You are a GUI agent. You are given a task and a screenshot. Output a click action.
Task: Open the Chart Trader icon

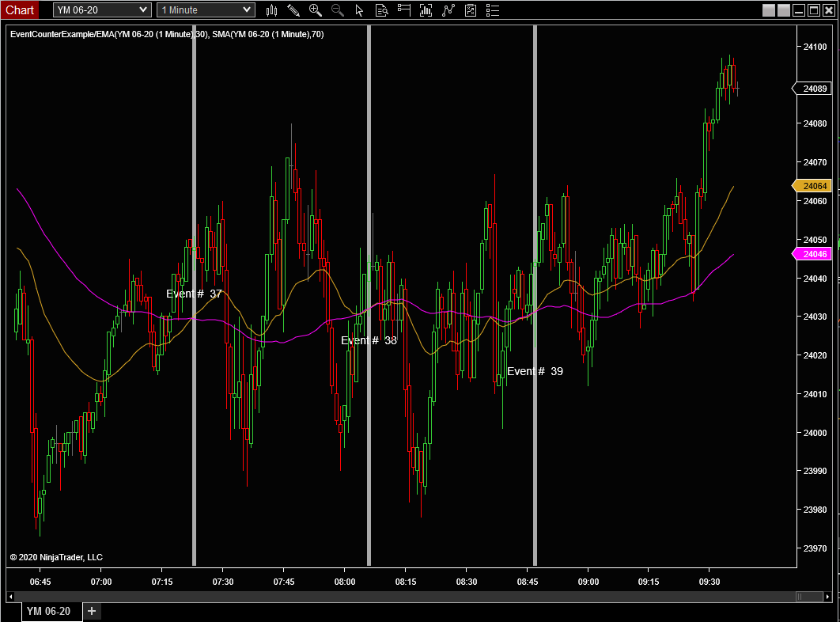tap(404, 10)
